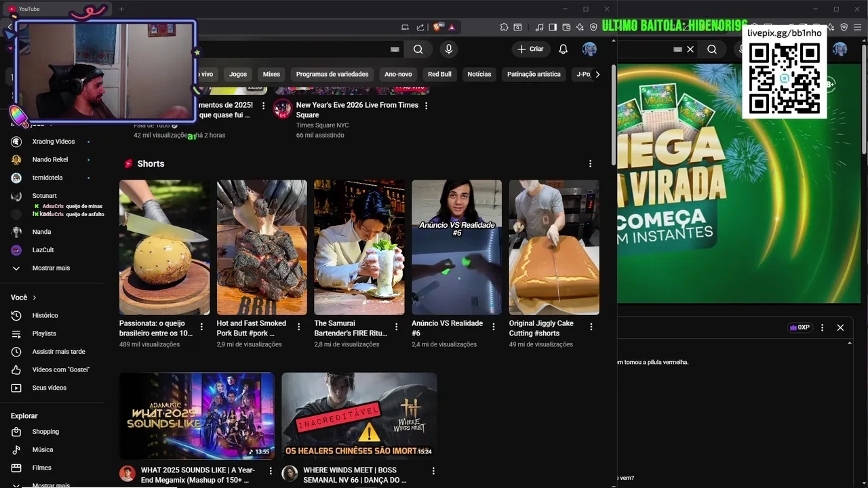
Task: Open the music note media control icon
Action: point(539,27)
